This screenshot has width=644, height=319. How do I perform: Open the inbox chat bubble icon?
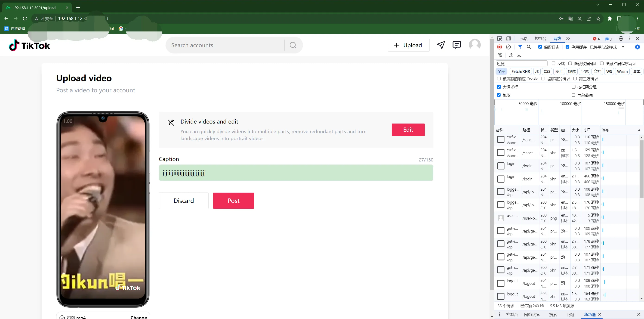(x=457, y=45)
